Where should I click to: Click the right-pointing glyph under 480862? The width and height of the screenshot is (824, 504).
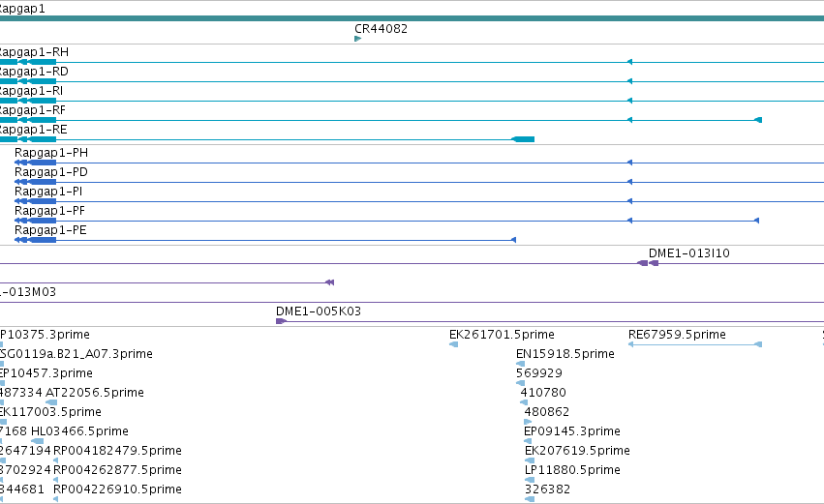pyautogui.click(x=528, y=422)
